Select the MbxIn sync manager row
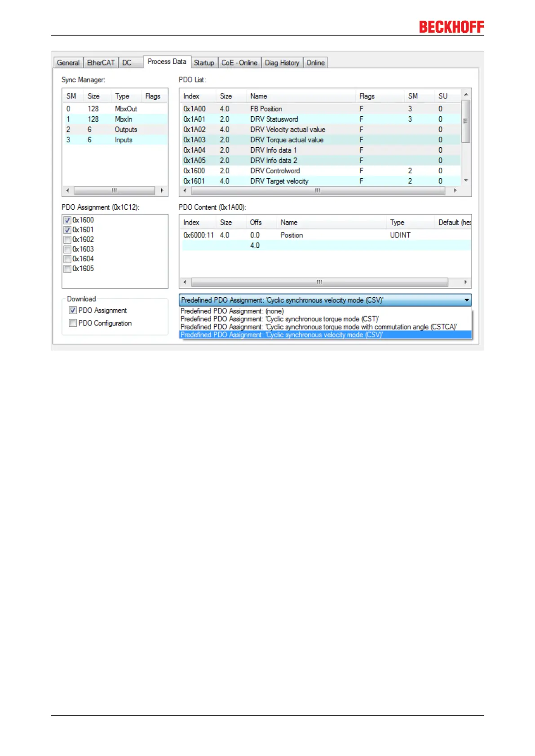This screenshot has width=535, height=756. [x=115, y=119]
